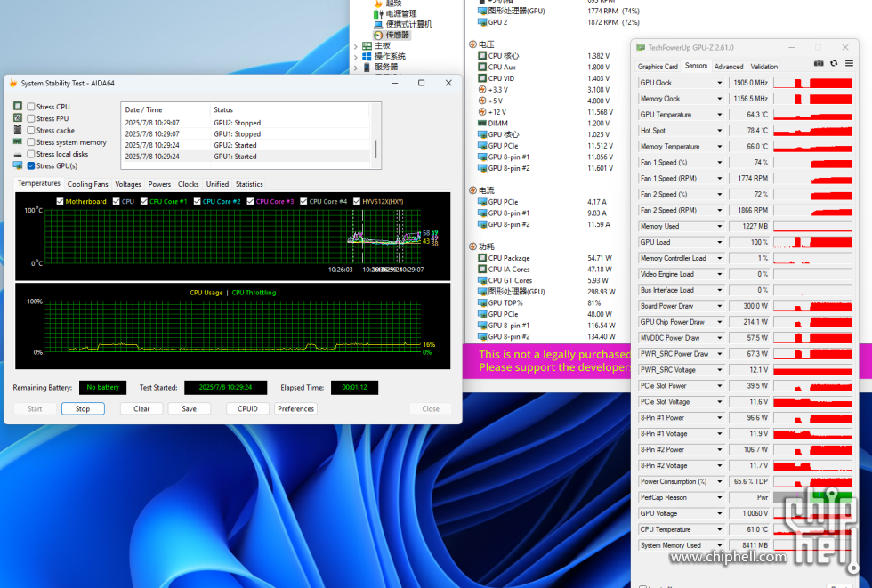Open CPUID from the stability test
Viewport: 872px width, 588px height.
[247, 408]
